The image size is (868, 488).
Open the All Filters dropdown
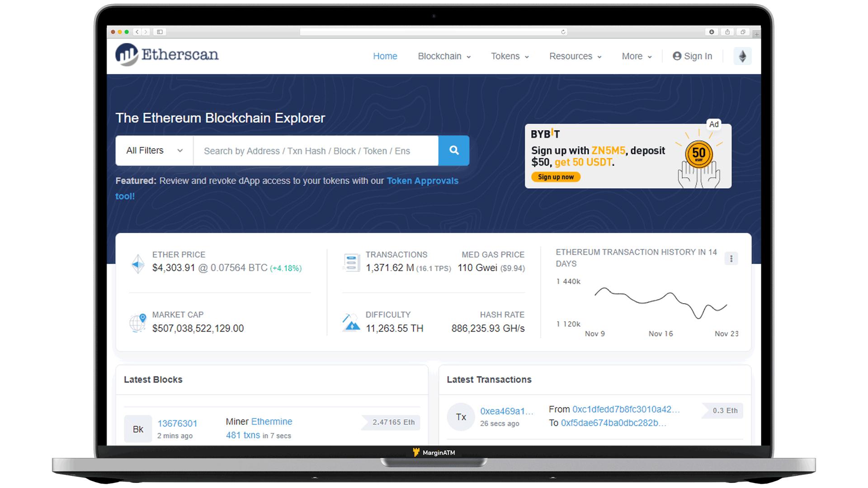tap(154, 150)
